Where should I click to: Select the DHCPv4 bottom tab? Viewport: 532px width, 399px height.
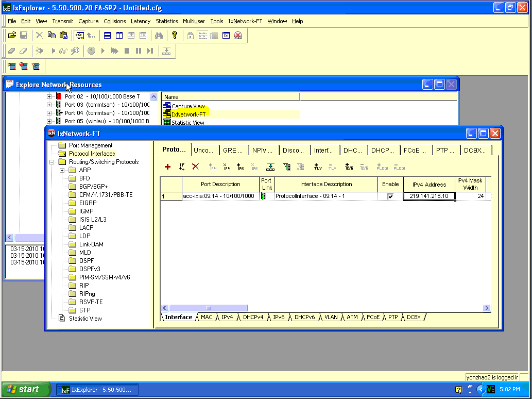click(x=253, y=317)
